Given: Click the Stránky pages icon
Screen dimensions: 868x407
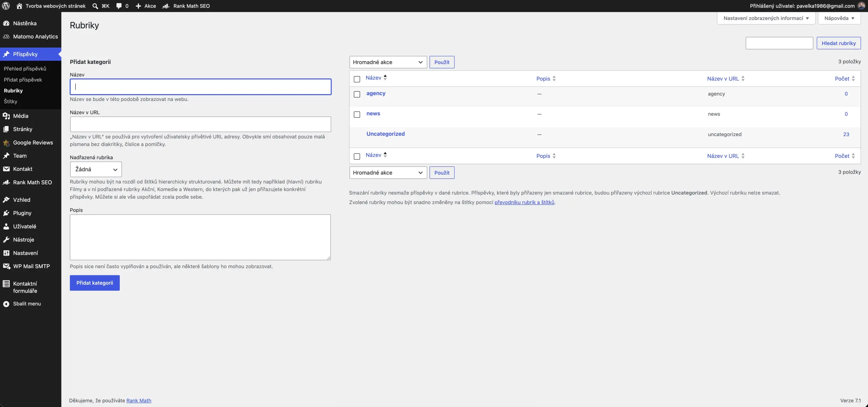Looking at the screenshot, I should [6, 129].
